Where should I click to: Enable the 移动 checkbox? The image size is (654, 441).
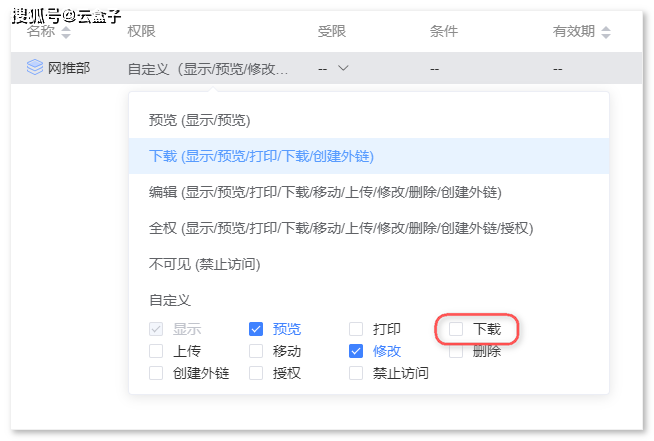(256, 351)
